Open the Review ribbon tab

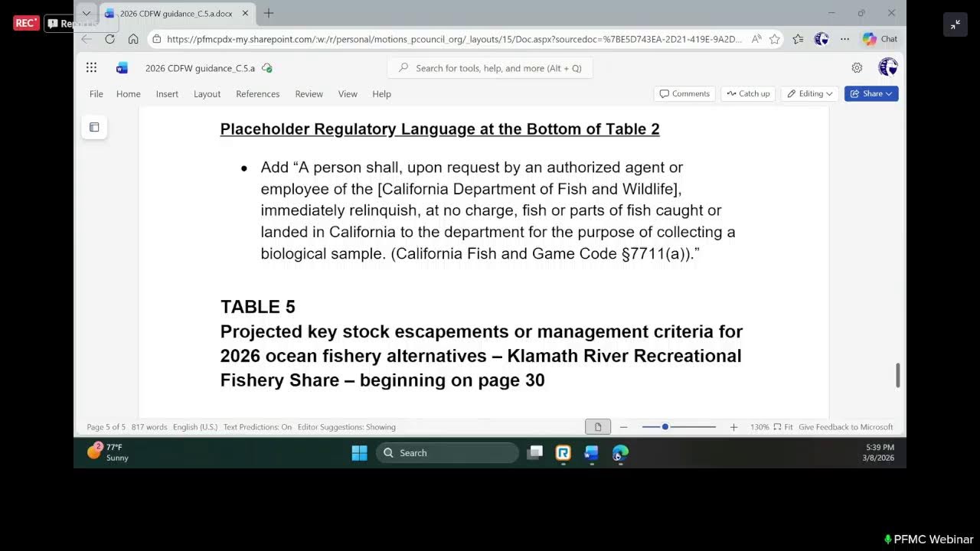[x=309, y=93]
